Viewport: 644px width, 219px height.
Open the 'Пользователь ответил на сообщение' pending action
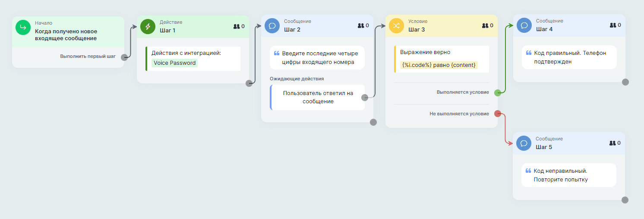tap(318, 97)
